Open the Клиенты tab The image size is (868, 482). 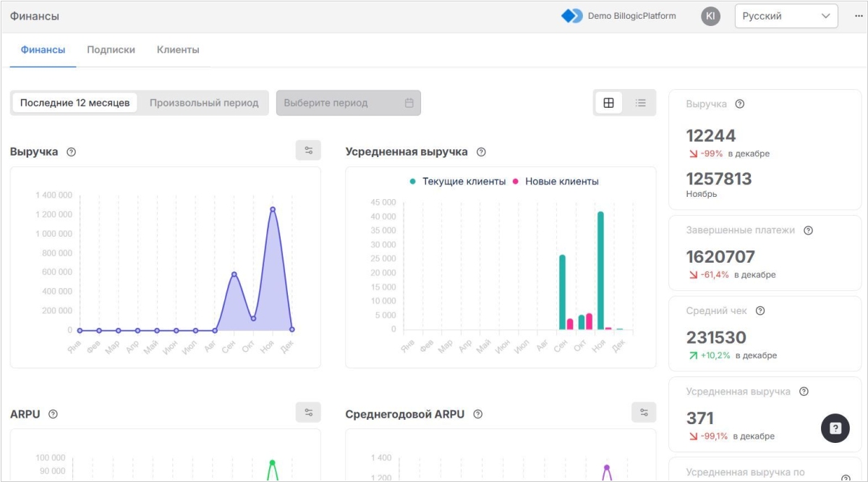click(x=178, y=50)
